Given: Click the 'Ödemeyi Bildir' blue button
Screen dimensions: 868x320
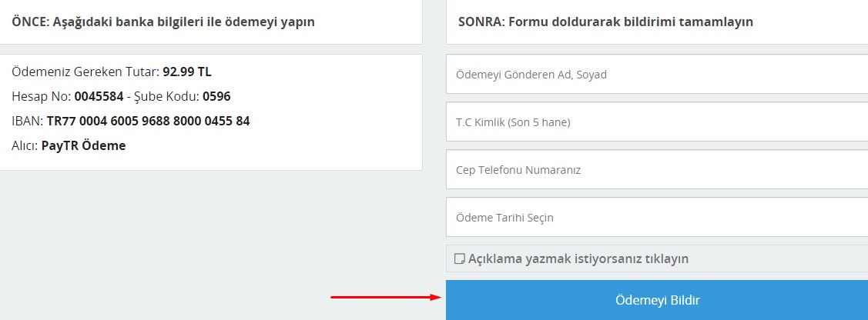Looking at the screenshot, I should [657, 300].
